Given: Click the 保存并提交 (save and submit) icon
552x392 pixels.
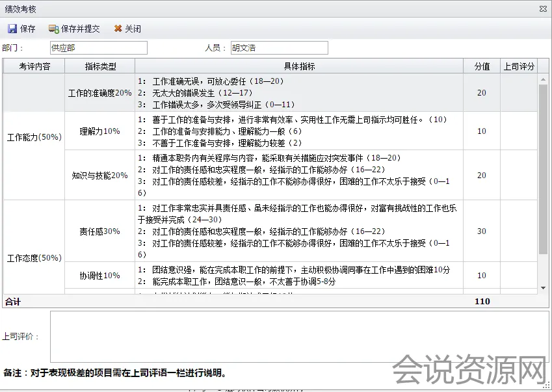Looking at the screenshot, I should tap(53, 29).
